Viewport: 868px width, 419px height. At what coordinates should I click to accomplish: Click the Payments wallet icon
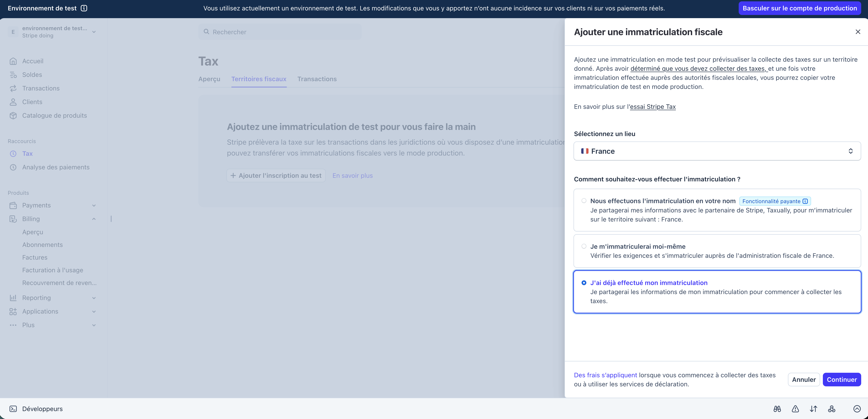13,205
